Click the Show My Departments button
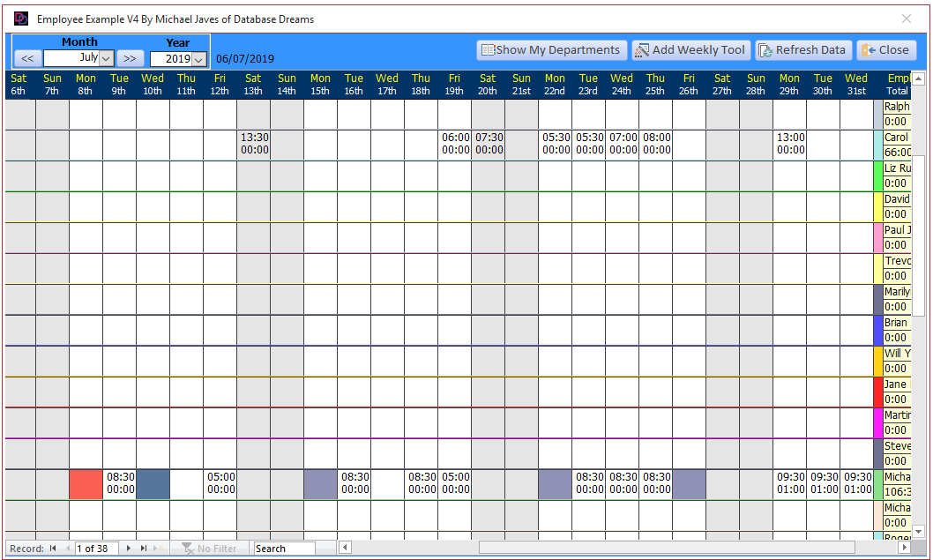933x560 pixels. click(x=552, y=50)
